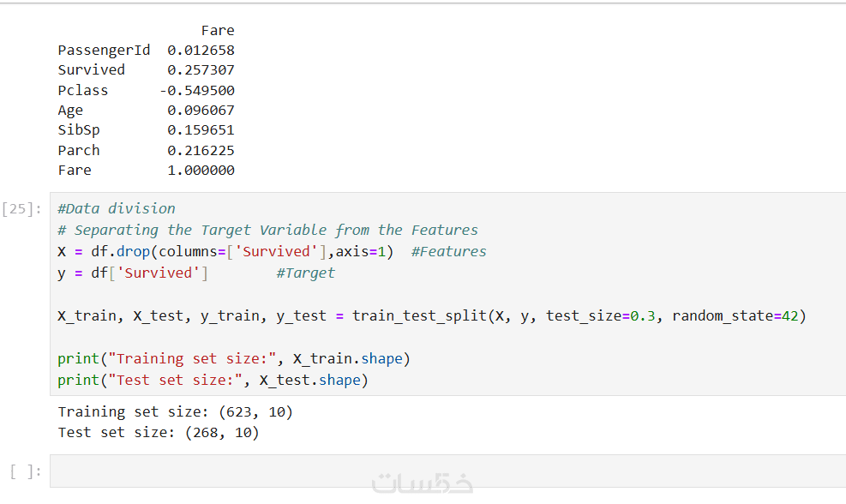Click the print 'Training set size:' statement
Image resolution: width=846 pixels, height=504 pixels.
pos(234,358)
